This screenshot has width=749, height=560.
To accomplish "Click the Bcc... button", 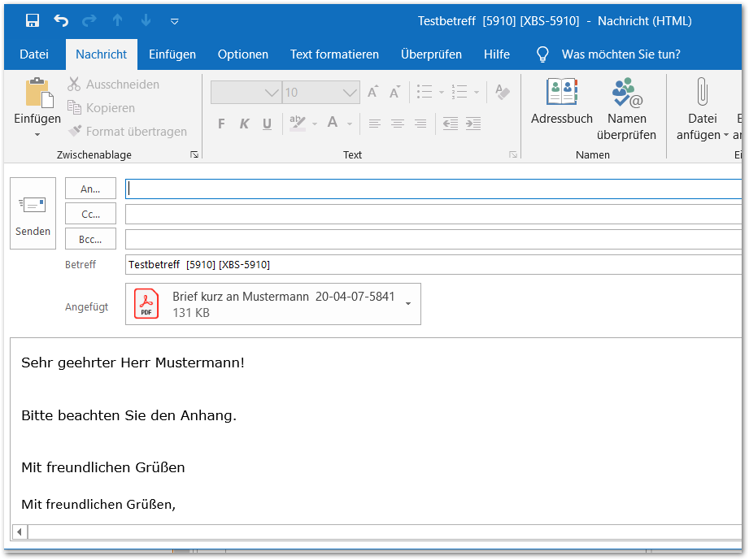I will tap(90, 240).
